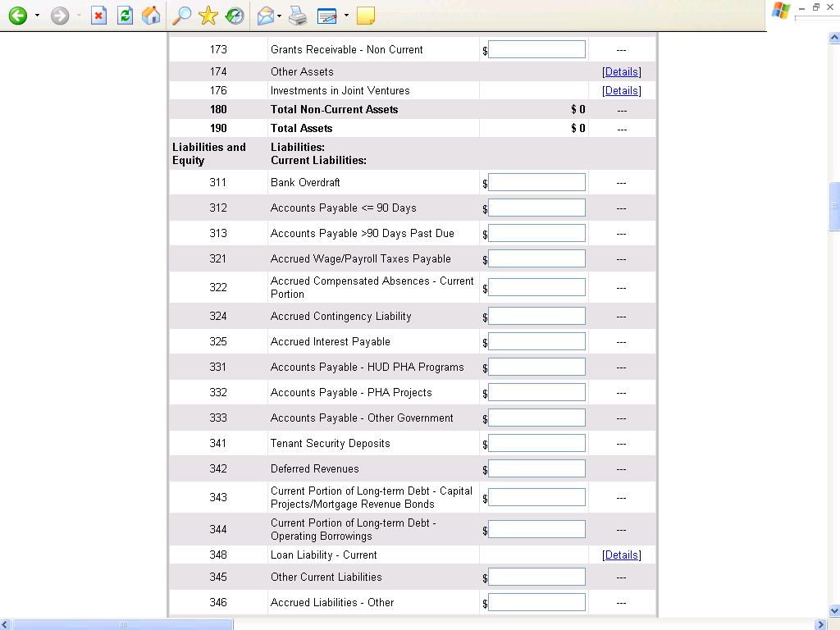Refresh the page using the toolbar icon
This screenshot has height=630, width=840.
click(x=125, y=16)
